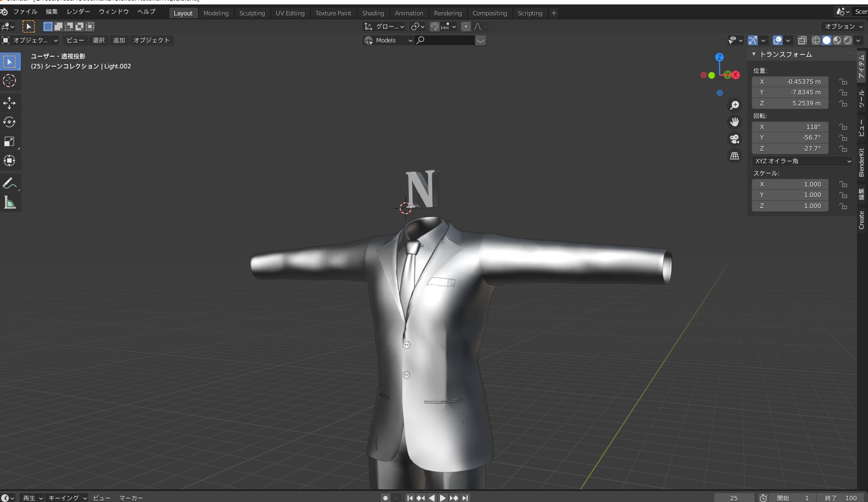Pick the Rotate tool

click(9, 122)
